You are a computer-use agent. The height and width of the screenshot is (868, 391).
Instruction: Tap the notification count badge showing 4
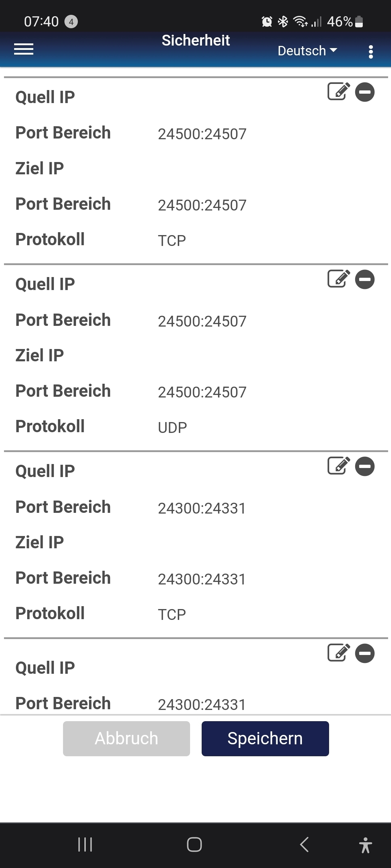coord(71,22)
